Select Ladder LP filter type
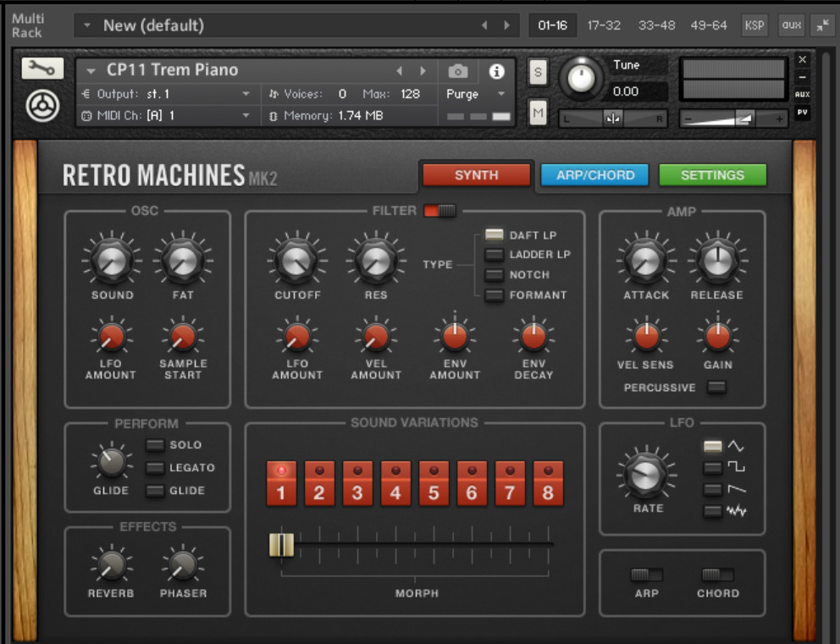Image resolution: width=840 pixels, height=644 pixels. click(x=494, y=255)
